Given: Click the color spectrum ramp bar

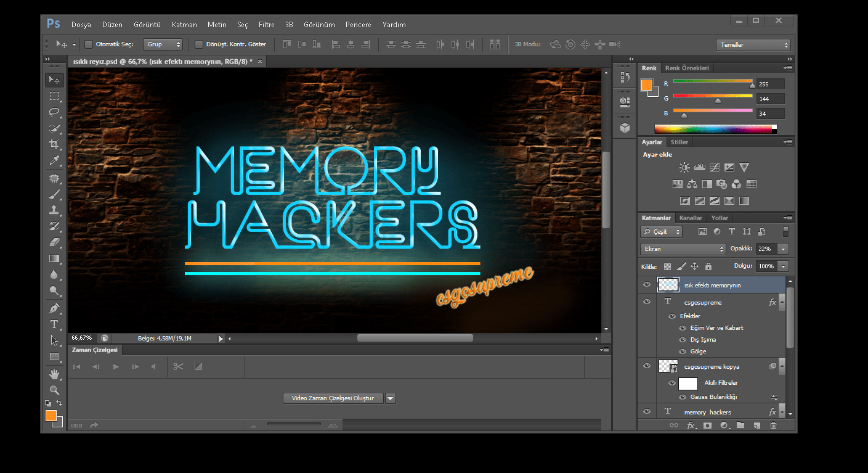Looking at the screenshot, I should [715, 129].
